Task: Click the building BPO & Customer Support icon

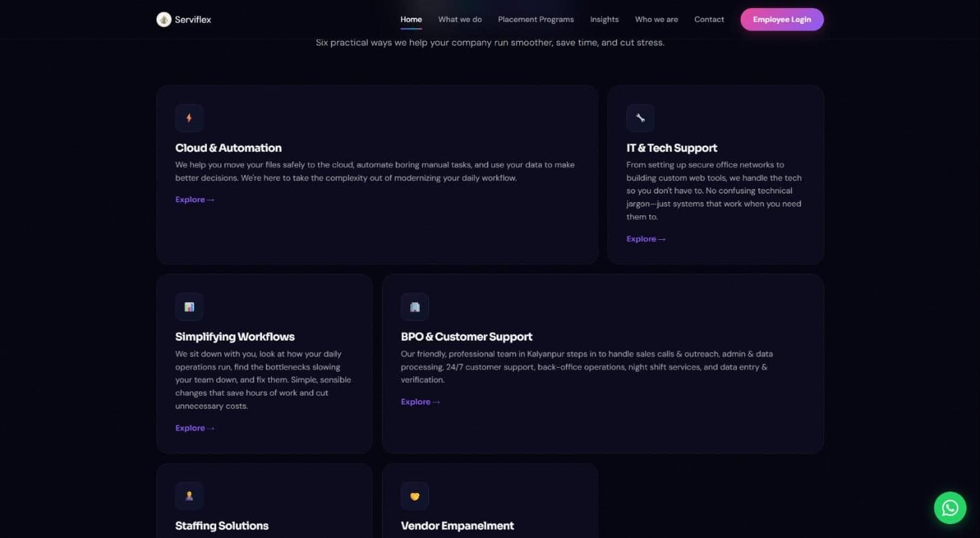Action: click(x=415, y=307)
